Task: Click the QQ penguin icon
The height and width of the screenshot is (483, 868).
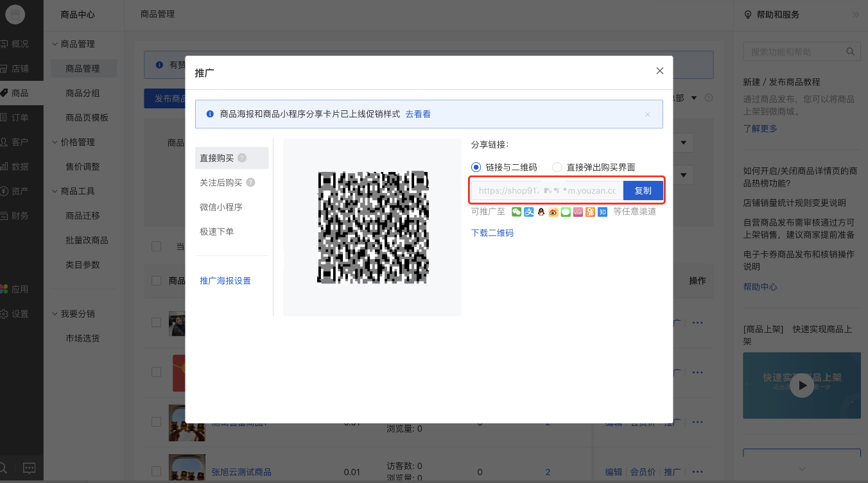Action: (541, 212)
